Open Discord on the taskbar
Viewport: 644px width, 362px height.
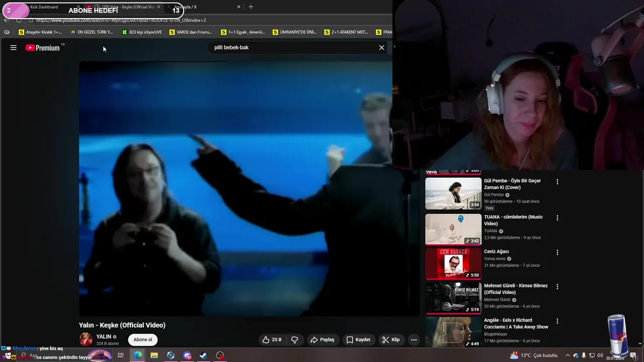[187, 355]
